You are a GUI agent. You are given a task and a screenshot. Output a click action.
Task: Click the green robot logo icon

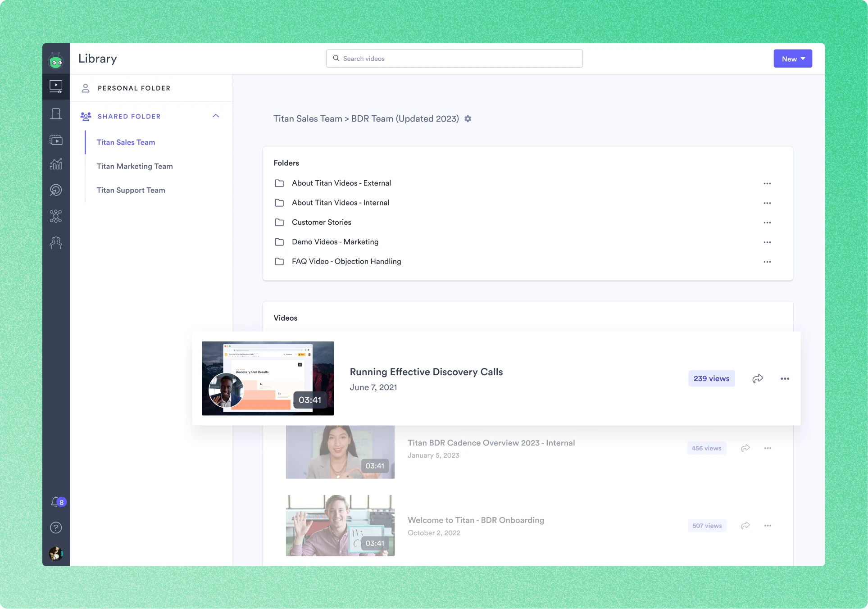[56, 61]
